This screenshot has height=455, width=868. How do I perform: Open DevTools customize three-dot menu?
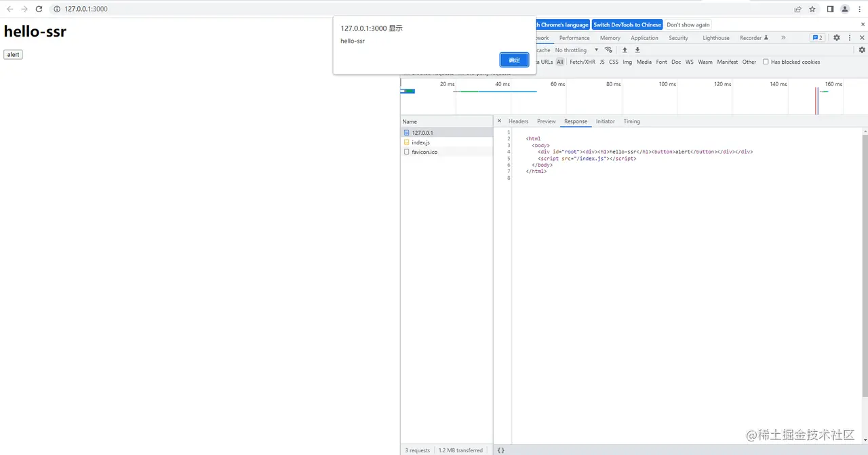[850, 38]
